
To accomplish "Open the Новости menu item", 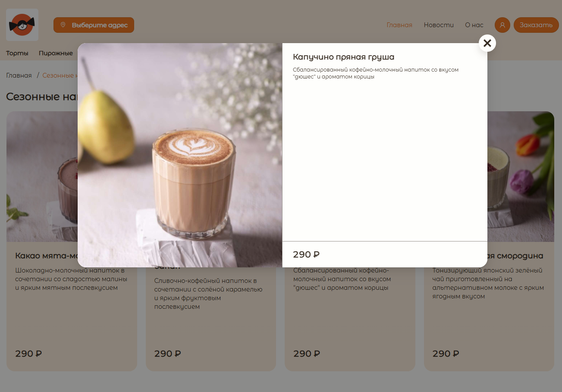I will 439,25.
